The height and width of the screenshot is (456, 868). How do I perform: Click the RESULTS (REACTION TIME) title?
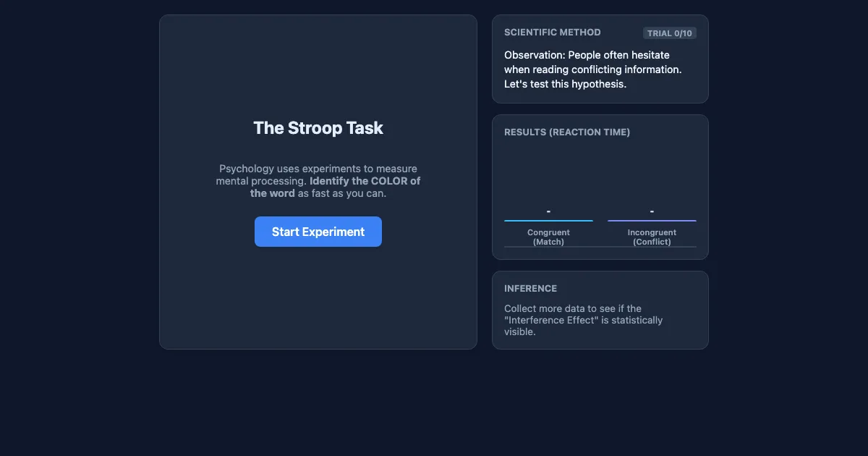click(x=567, y=132)
